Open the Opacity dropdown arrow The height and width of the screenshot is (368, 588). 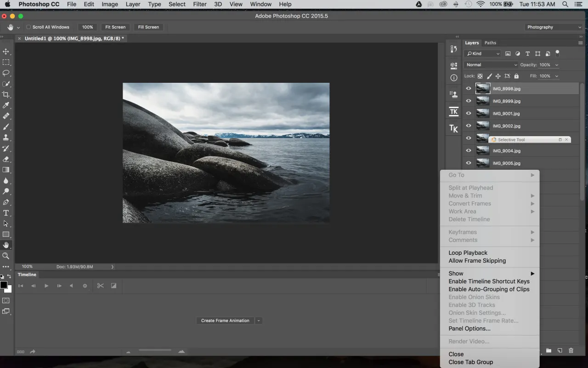[x=556, y=65]
